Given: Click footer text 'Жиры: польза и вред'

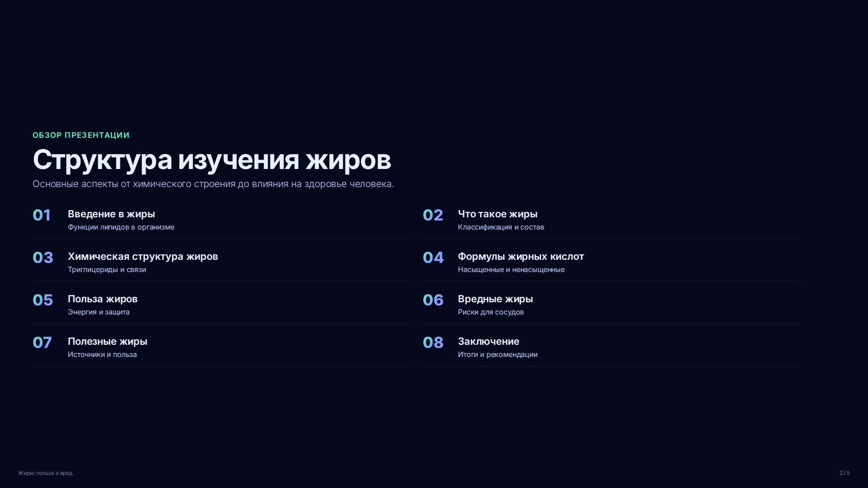Looking at the screenshot, I should point(45,473).
